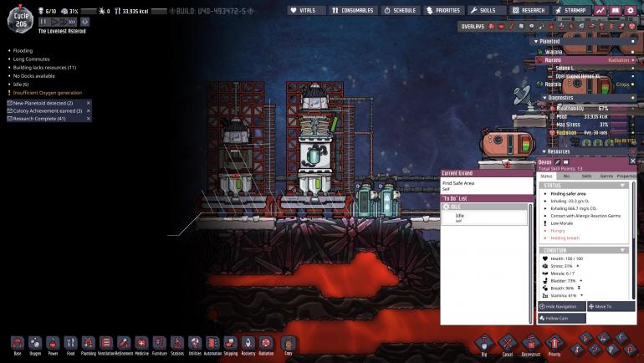Open the Starmap screen
Image resolution: width=644 pixels, height=363 pixels.
tap(571, 10)
